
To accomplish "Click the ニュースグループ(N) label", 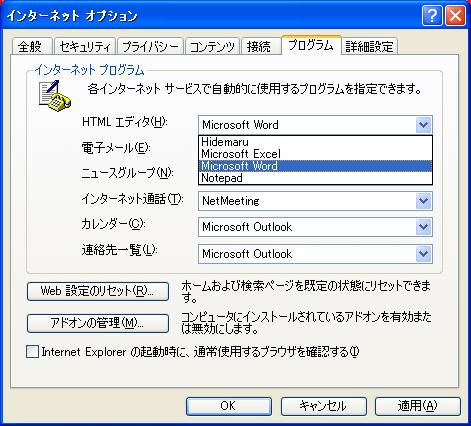I will click(x=128, y=173).
